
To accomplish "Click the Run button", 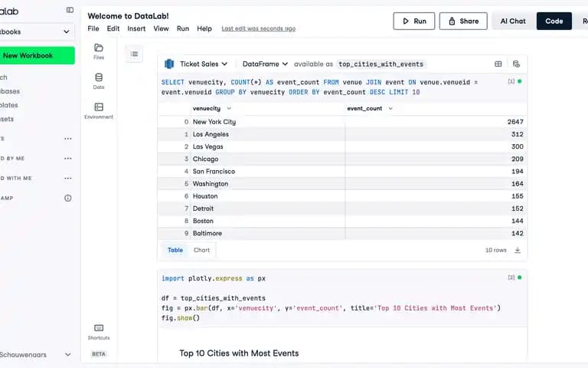I will tap(414, 21).
